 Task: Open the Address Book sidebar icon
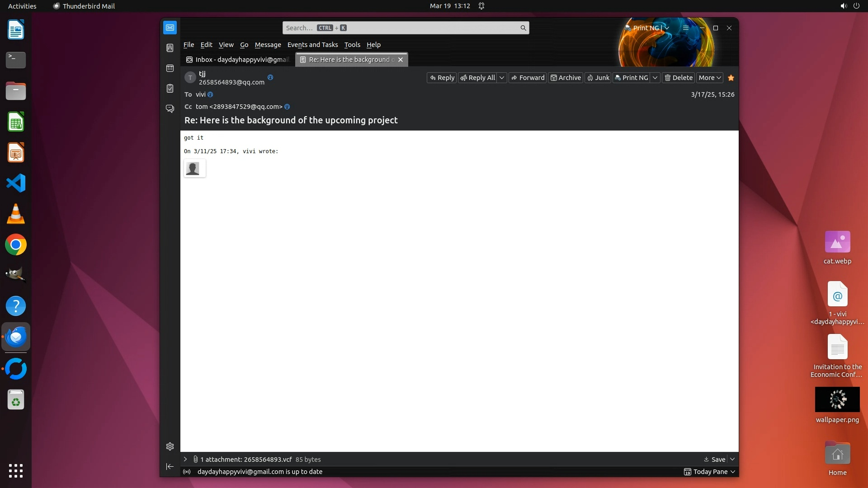(170, 48)
